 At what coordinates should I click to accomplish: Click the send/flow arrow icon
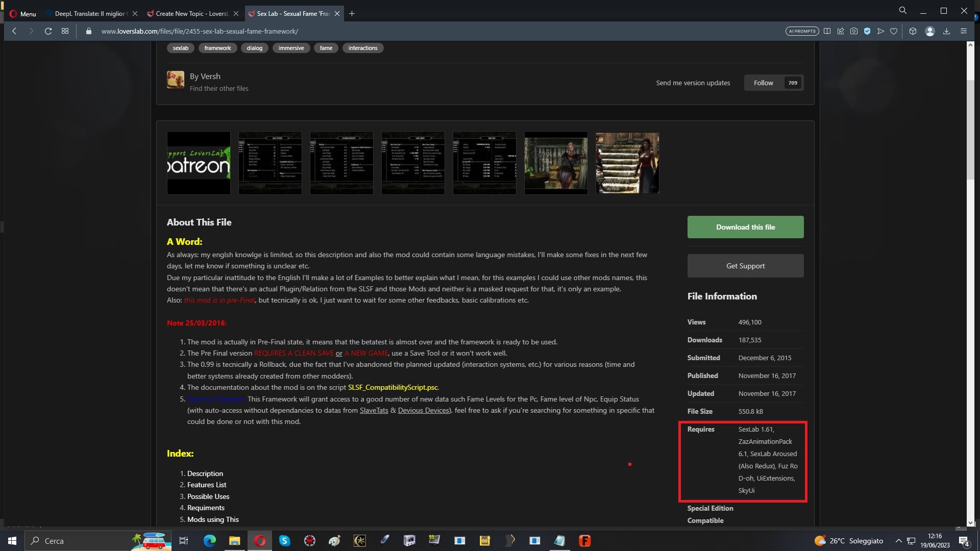click(x=880, y=31)
